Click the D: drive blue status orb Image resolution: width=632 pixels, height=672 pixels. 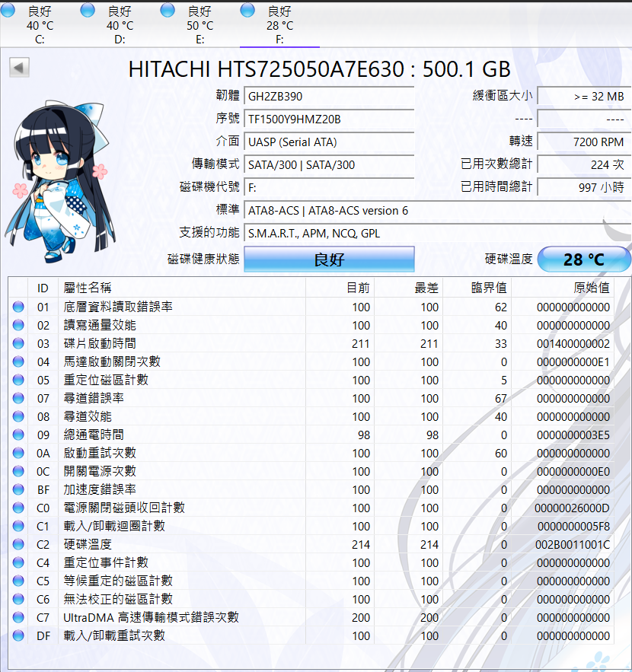(x=88, y=10)
